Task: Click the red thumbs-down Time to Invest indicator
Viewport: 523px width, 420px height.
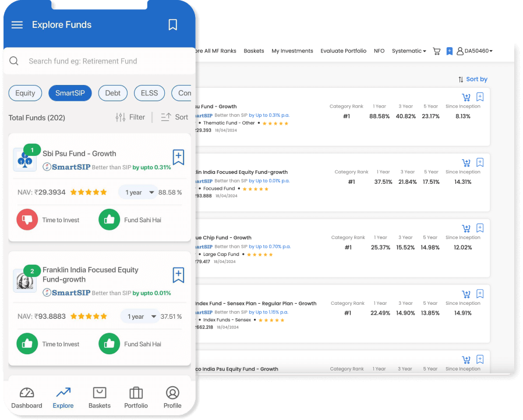Action: click(27, 220)
